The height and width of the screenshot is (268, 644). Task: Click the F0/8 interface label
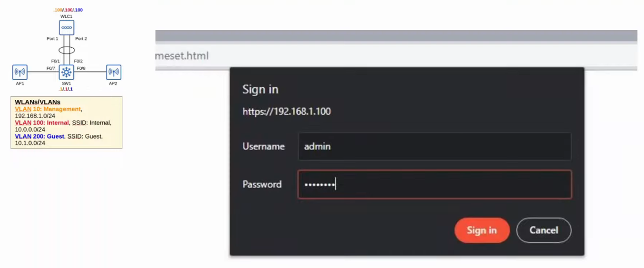point(81,68)
